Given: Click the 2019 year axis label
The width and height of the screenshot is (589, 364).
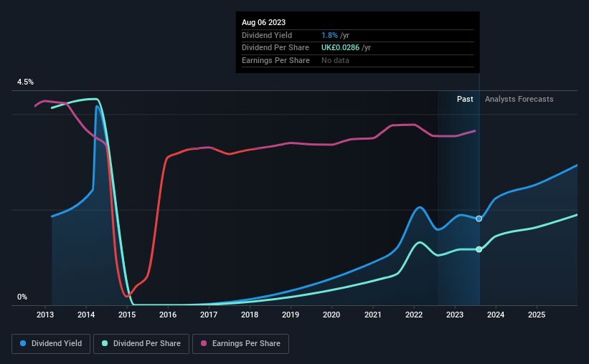Looking at the screenshot, I should pyautogui.click(x=291, y=315).
